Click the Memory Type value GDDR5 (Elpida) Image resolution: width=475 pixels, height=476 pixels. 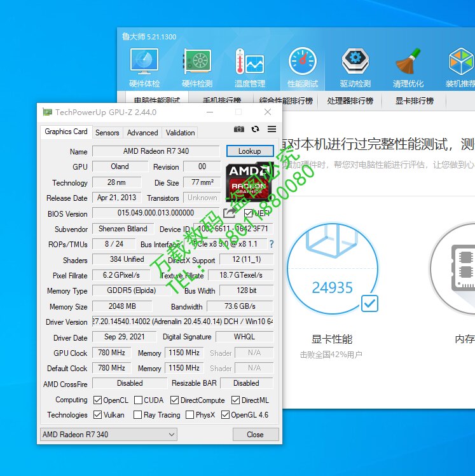pos(132,290)
